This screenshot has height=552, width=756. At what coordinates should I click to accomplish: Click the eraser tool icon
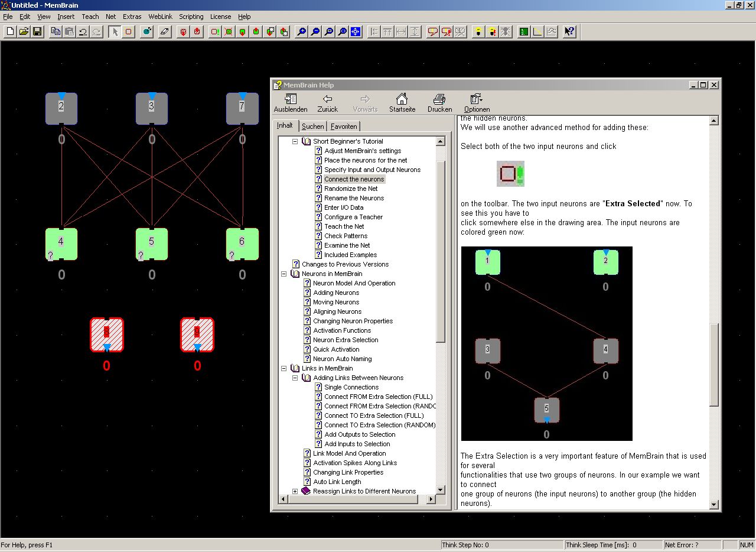[x=165, y=32]
